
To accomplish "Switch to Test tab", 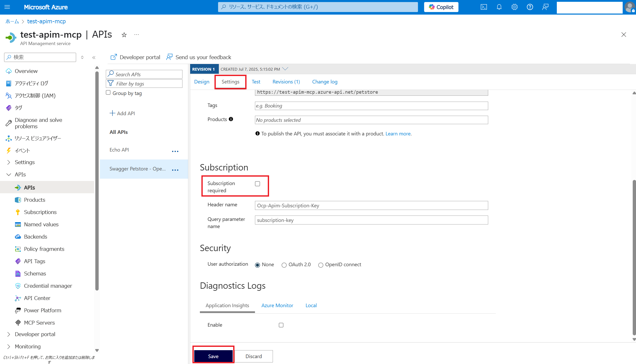I will pyautogui.click(x=256, y=82).
